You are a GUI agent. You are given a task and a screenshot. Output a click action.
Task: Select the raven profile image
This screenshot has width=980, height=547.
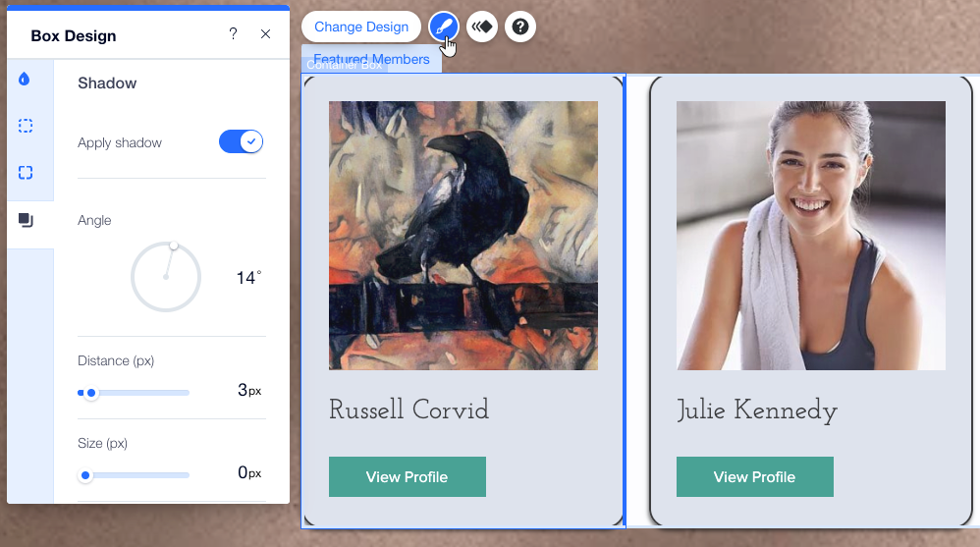(x=463, y=236)
